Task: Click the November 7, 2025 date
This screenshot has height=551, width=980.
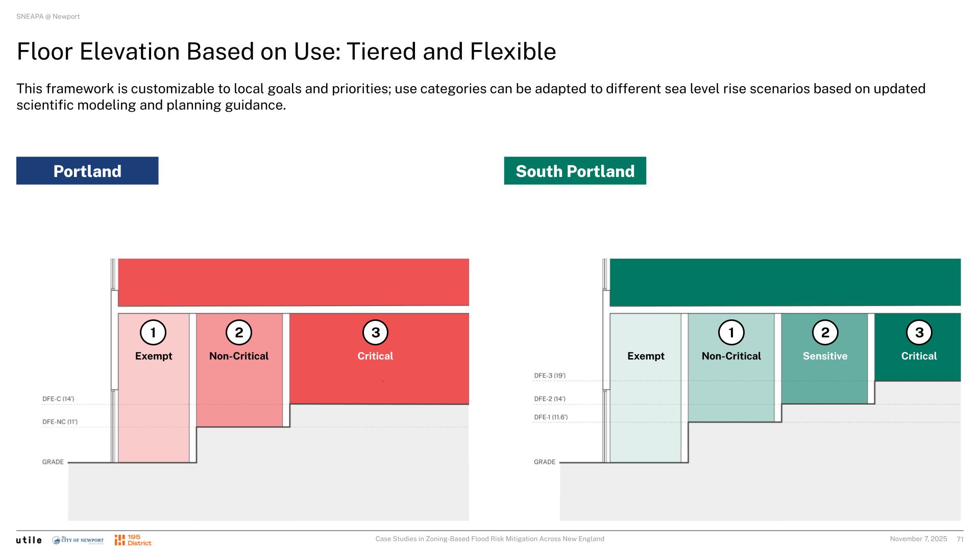Action: 918,539
